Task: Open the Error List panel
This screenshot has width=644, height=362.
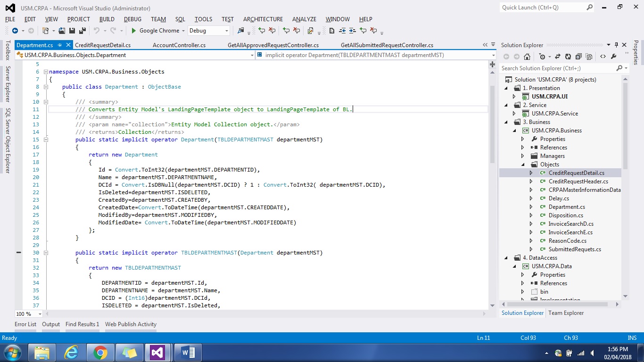Action: [x=25, y=324]
